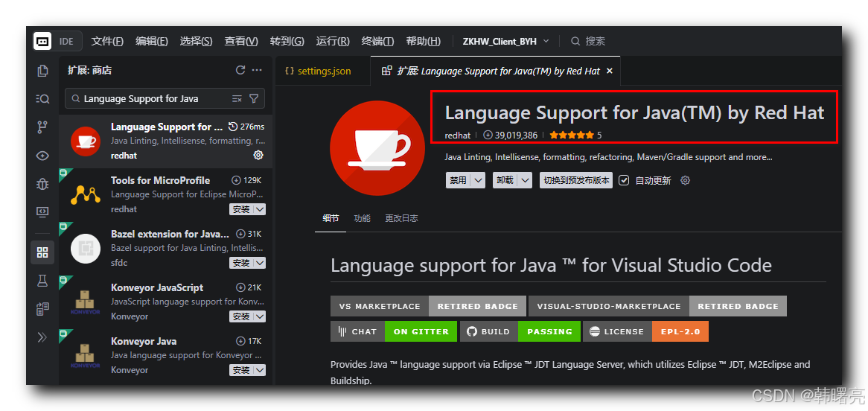868x411 pixels.
Task: Open the 查看(V) menu
Action: (241, 41)
